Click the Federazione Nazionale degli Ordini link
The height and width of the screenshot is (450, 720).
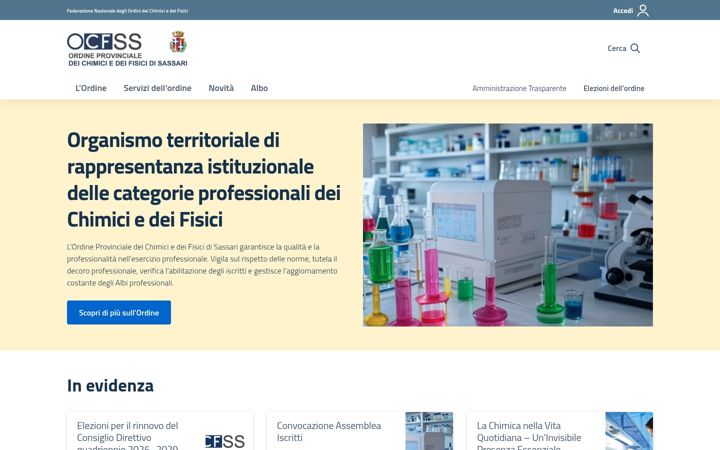(127, 11)
